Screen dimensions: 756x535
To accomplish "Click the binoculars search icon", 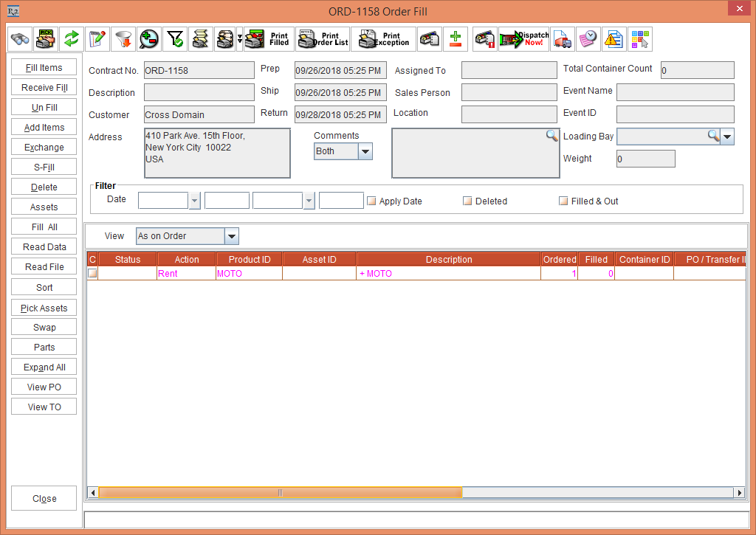I will pos(20,39).
